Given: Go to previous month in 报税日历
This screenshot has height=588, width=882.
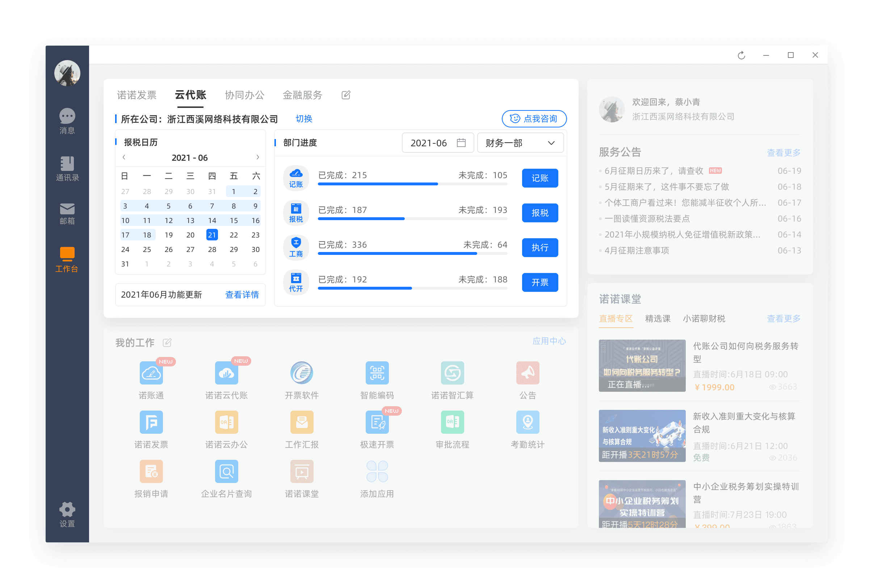Looking at the screenshot, I should 124,157.
